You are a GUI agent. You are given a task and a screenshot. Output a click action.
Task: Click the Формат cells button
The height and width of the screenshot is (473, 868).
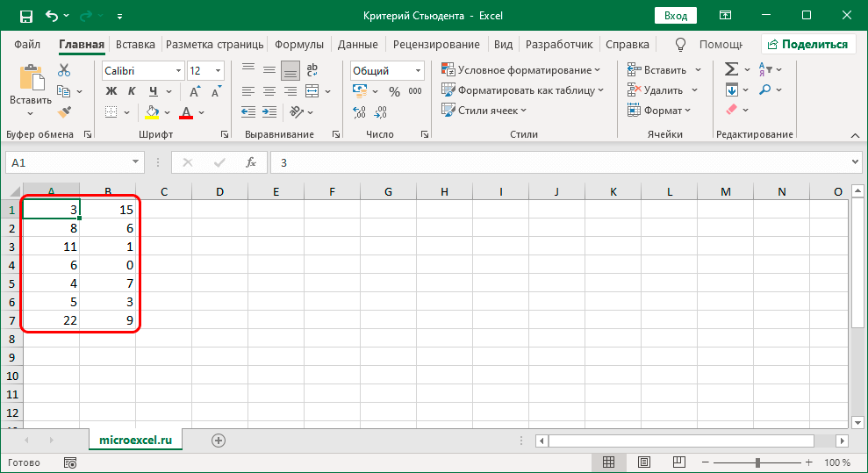[659, 110]
